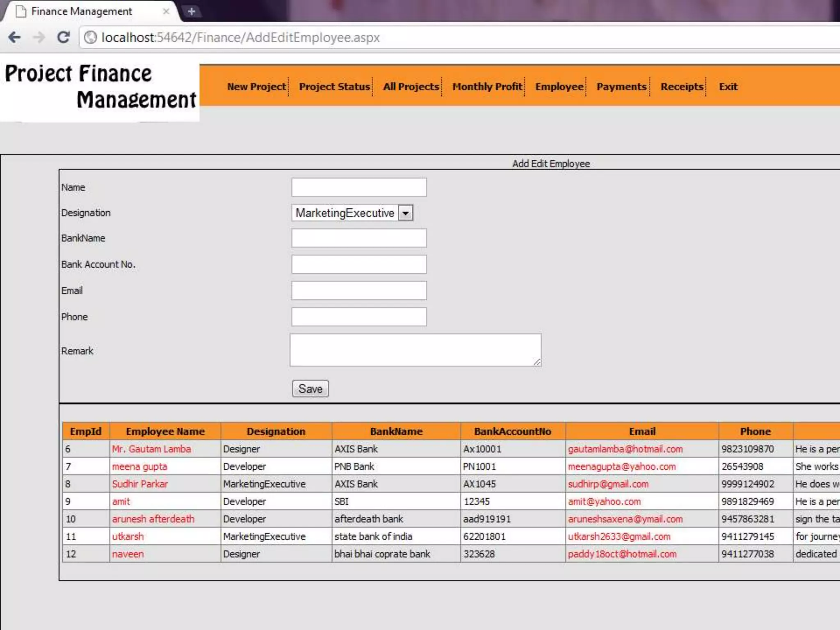The image size is (840, 630).
Task: Close the Finance Management tab
Action: tap(166, 11)
